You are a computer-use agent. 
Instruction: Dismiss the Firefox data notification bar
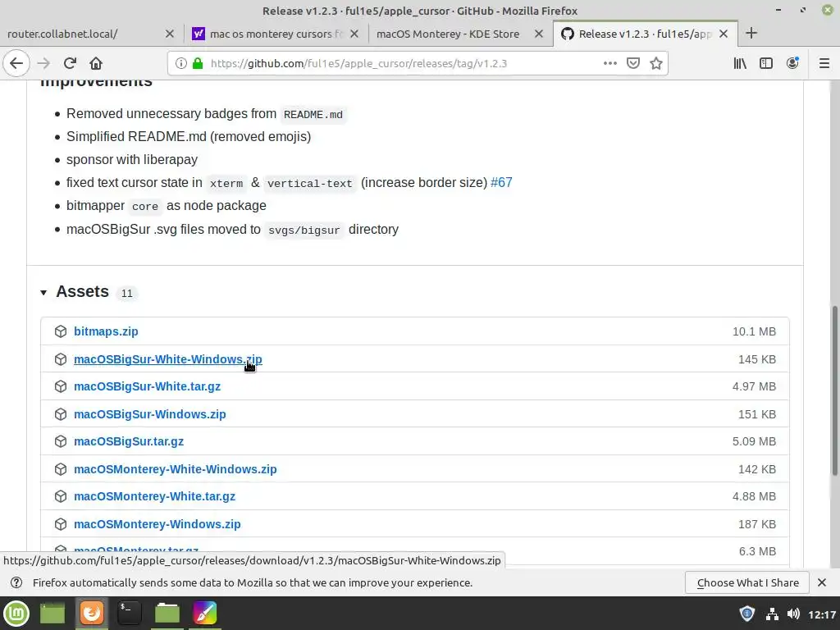(x=822, y=582)
